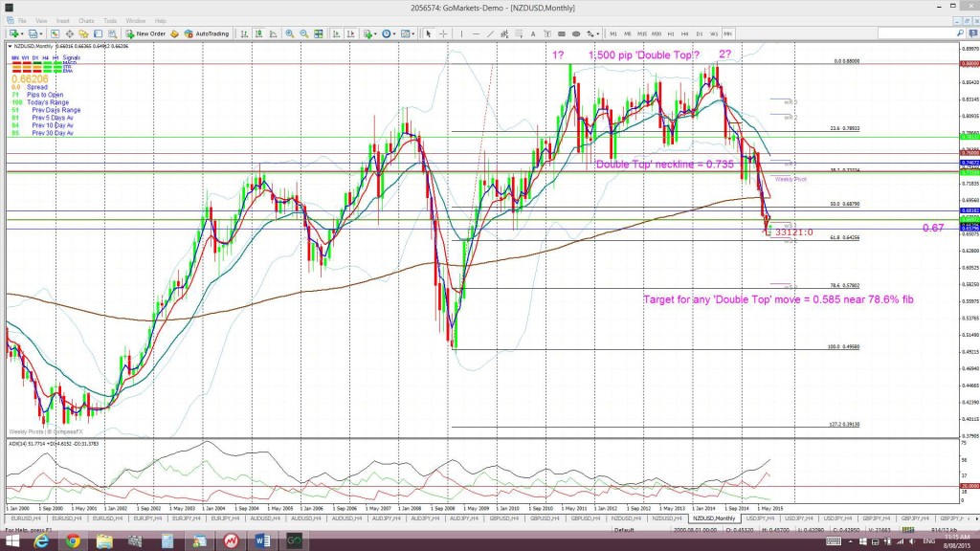
Task: Zoom in on the chart with magnifier
Action: (289, 33)
